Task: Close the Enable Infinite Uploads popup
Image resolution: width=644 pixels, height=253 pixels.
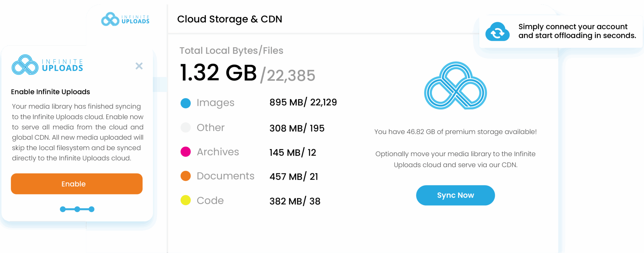Action: [139, 66]
